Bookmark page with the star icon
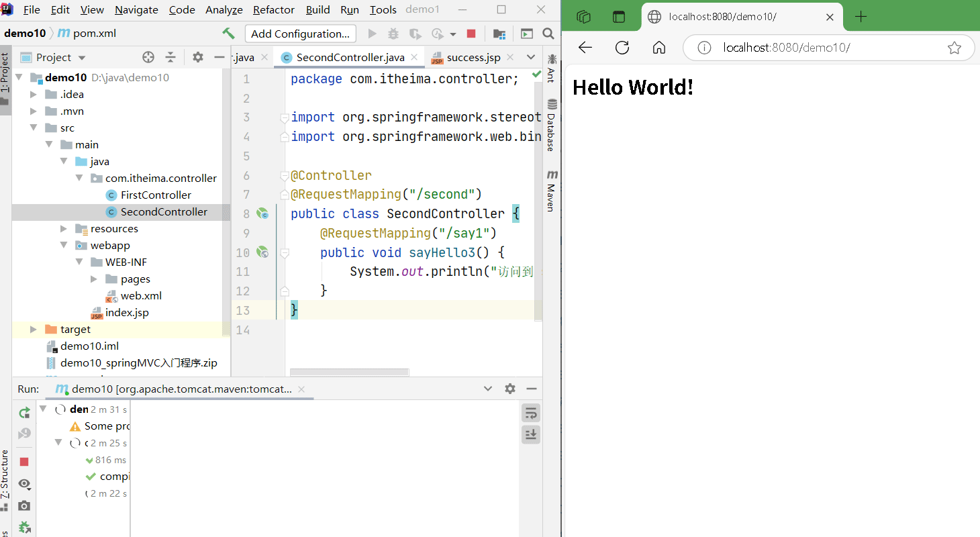Screen dimensions: 980x537 coord(954,48)
